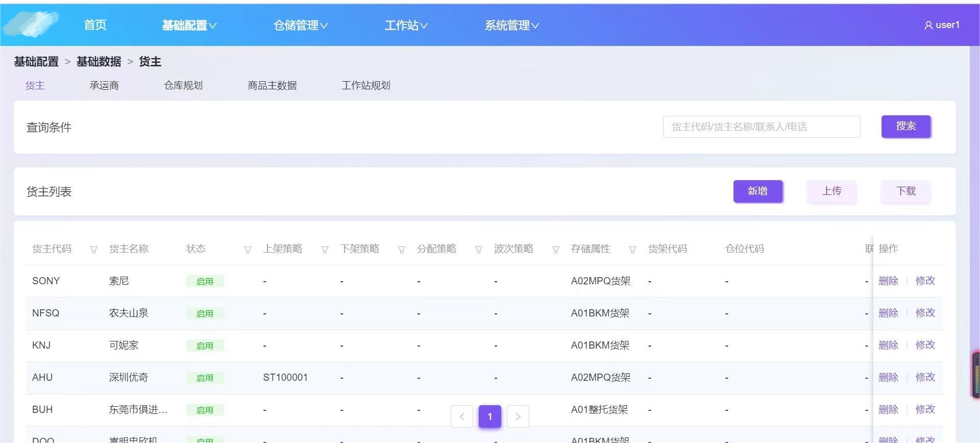Filter the 货主代码 column
The width and height of the screenshot is (980, 443).
coord(94,250)
